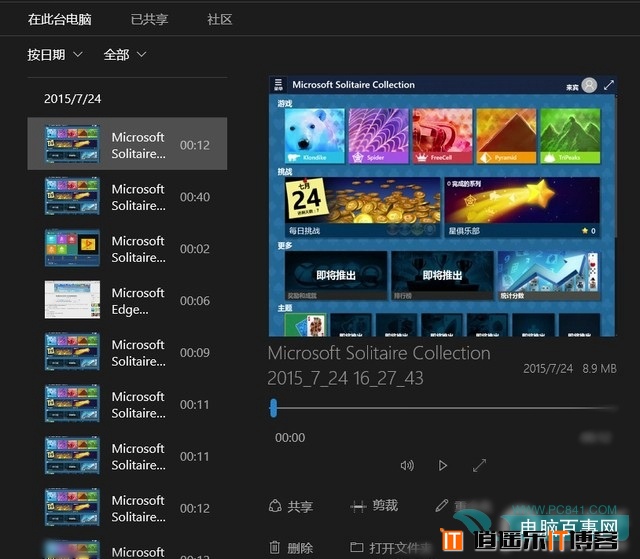Viewport: 640px width, 559px height.
Task: Click the FreeCell game tile
Action: (x=442, y=136)
